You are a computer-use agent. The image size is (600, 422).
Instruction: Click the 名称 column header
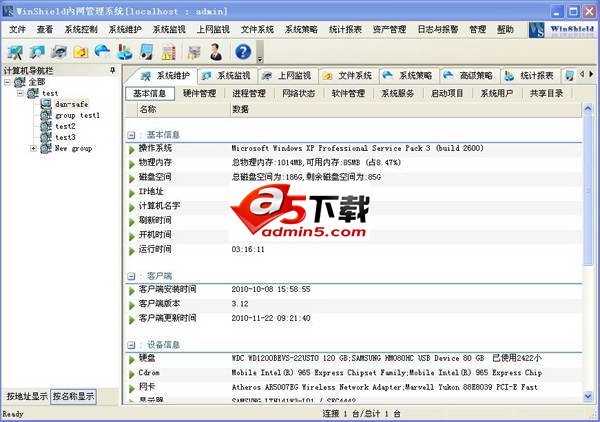pyautogui.click(x=183, y=109)
